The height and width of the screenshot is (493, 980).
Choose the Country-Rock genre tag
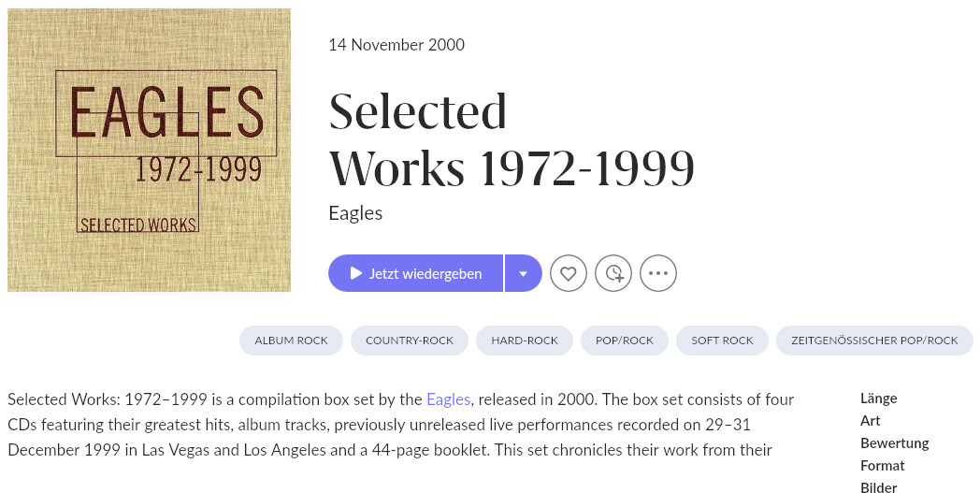[410, 341]
